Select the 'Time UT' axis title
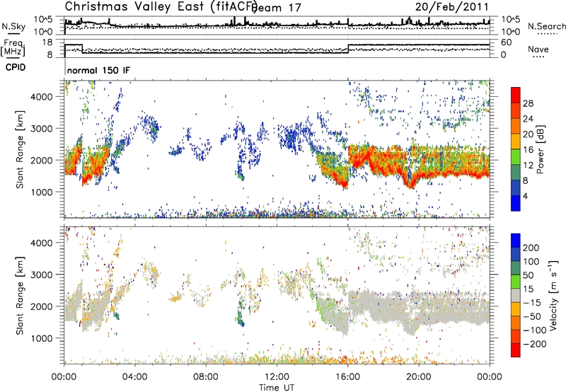 [277, 388]
